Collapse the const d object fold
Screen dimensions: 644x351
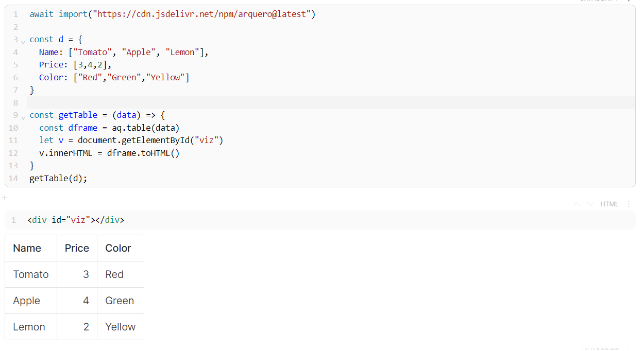23,41
